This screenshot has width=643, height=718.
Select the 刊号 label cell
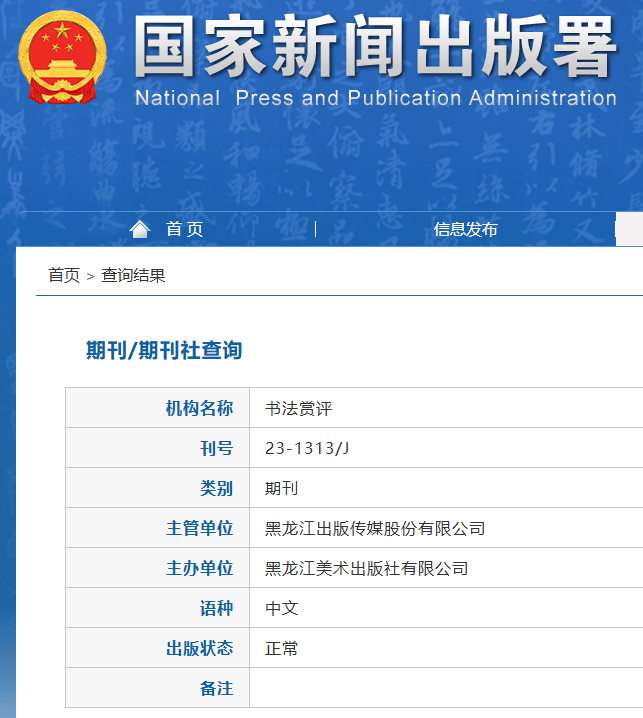click(x=158, y=447)
